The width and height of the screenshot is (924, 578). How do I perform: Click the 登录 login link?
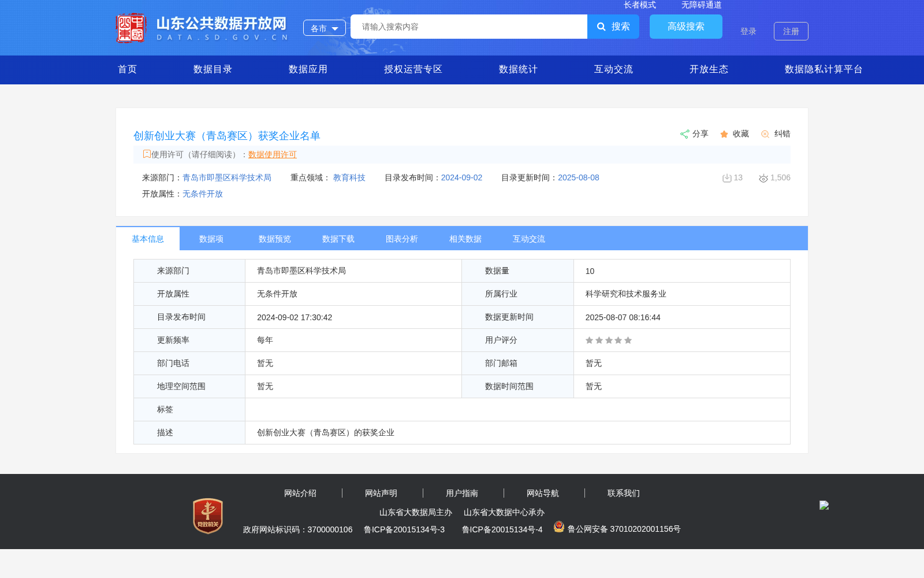click(x=748, y=31)
